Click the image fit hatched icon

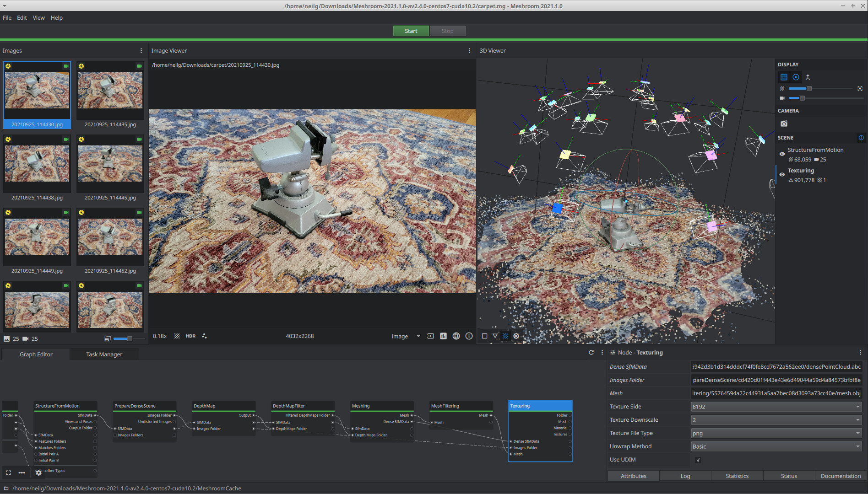point(177,336)
